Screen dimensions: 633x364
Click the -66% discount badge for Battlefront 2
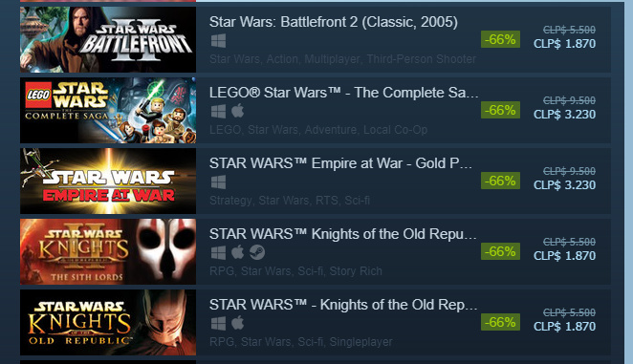coord(500,39)
